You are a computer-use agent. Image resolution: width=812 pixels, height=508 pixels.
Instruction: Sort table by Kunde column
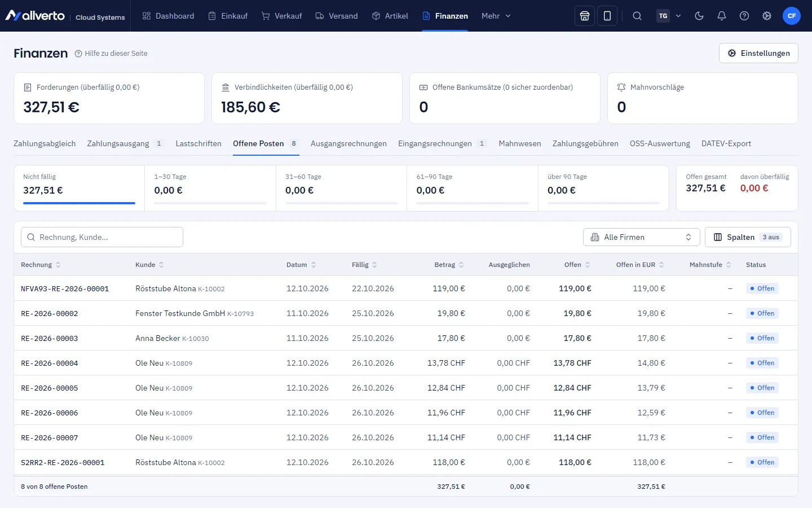[x=149, y=265]
